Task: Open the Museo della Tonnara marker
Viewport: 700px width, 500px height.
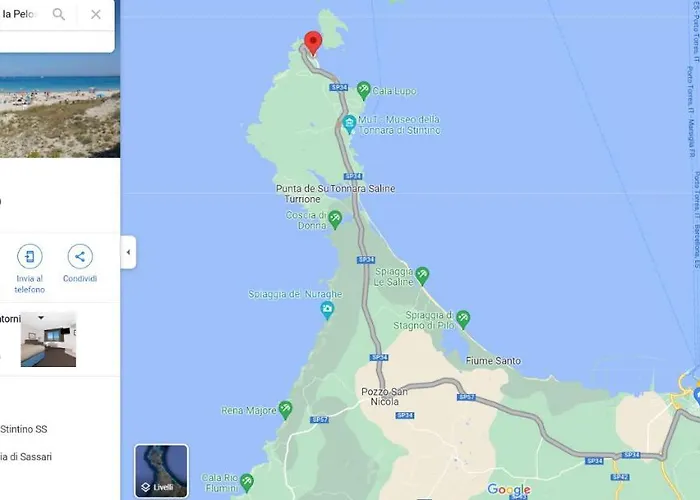Action: tap(349, 125)
